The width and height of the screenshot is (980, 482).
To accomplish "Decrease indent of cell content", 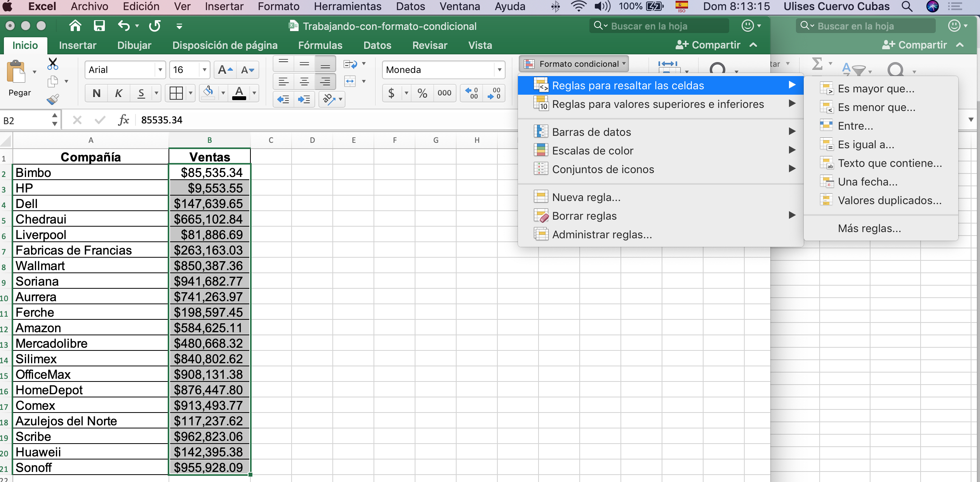I will click(283, 99).
